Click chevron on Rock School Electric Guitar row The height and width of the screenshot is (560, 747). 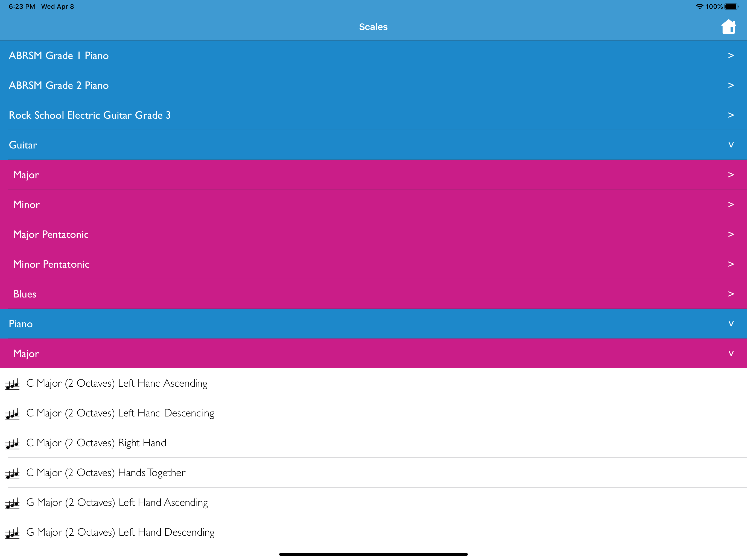(731, 115)
